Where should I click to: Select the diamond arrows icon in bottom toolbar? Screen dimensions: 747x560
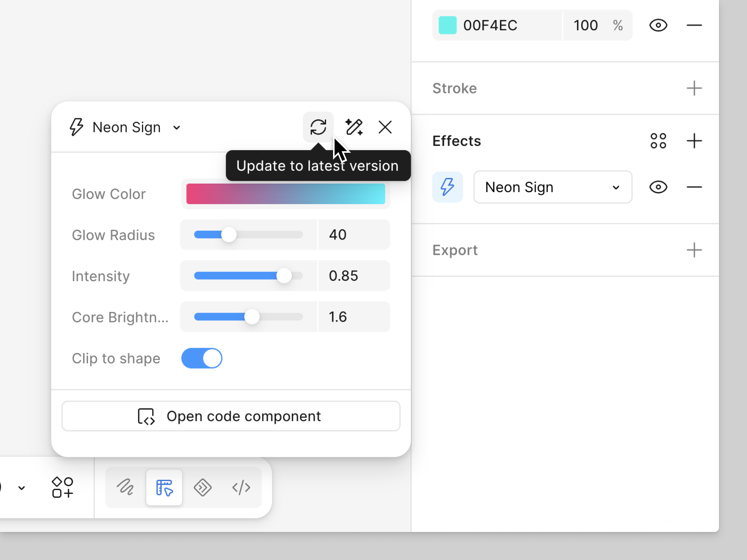(203, 487)
